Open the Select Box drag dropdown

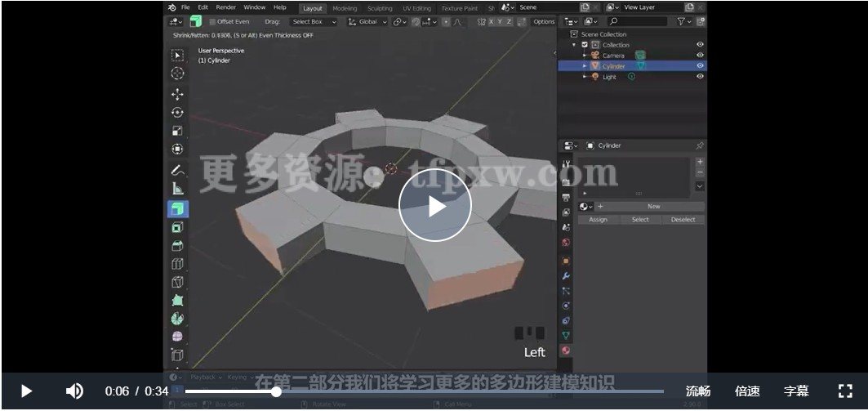(314, 21)
